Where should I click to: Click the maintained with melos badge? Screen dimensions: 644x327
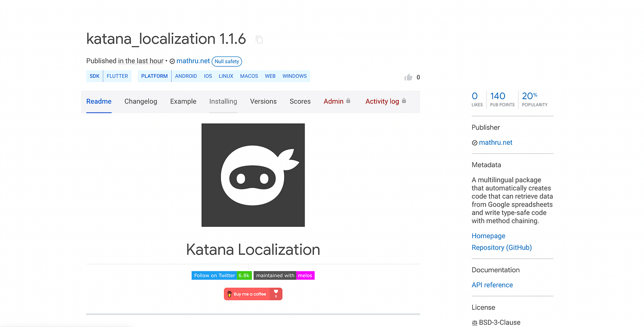284,275
